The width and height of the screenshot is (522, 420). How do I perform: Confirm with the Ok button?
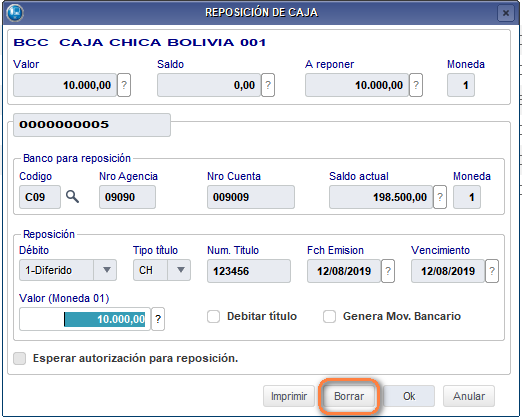[x=409, y=396]
